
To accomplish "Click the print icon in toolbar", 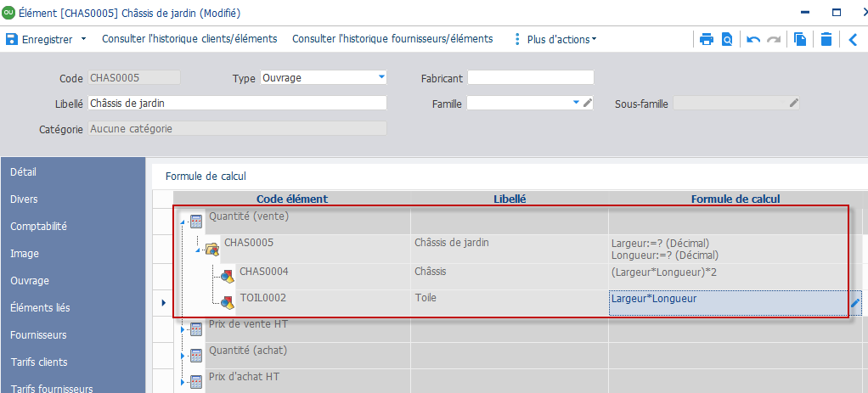I will (707, 39).
